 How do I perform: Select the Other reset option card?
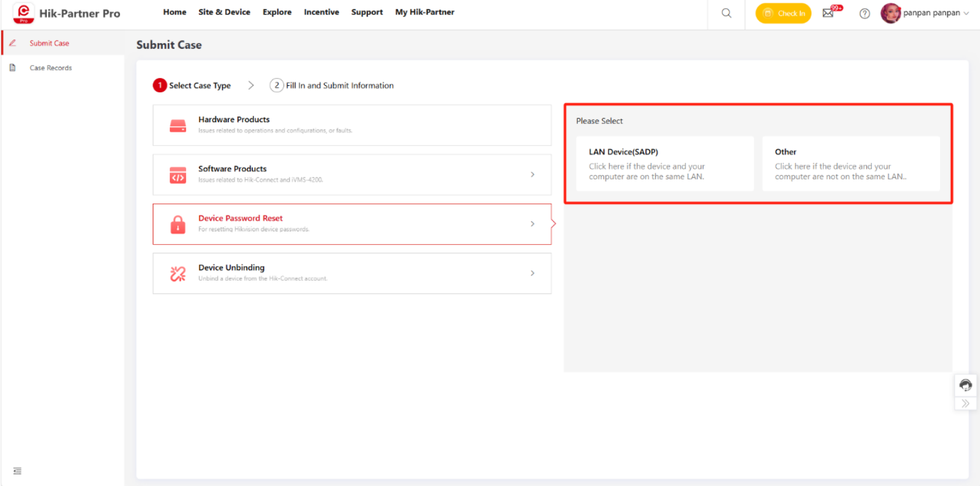[x=851, y=163]
